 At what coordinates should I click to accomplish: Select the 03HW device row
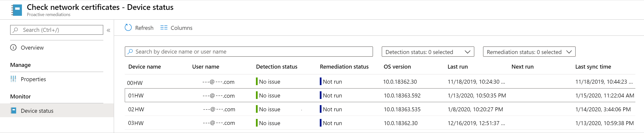click(136, 123)
